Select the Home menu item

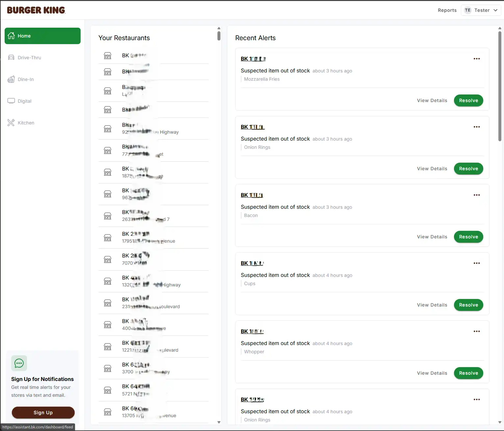coord(42,36)
